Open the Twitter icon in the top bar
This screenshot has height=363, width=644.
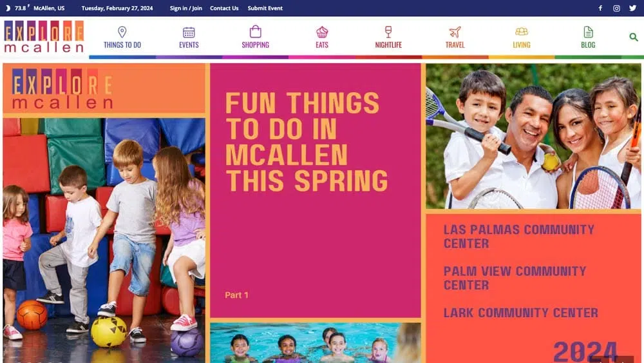pyautogui.click(x=632, y=8)
